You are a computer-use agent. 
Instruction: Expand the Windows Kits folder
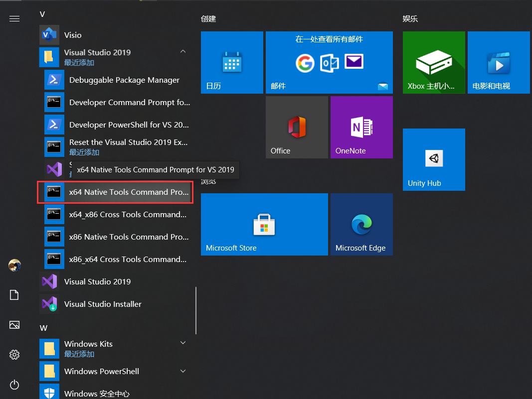[x=183, y=343]
